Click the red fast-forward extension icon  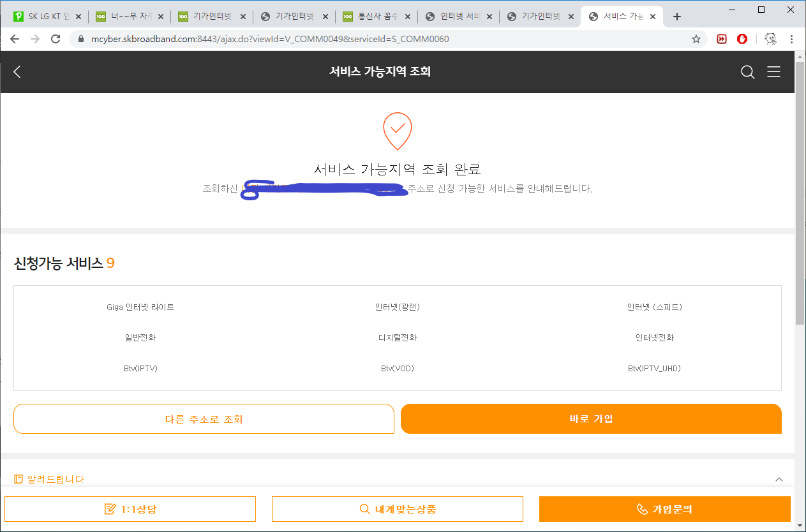(x=722, y=39)
